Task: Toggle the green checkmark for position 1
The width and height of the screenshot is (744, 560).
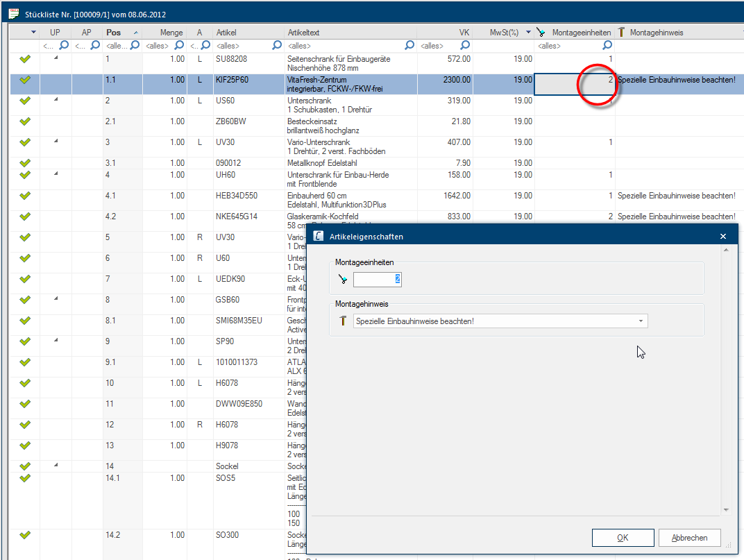Action: (x=25, y=60)
